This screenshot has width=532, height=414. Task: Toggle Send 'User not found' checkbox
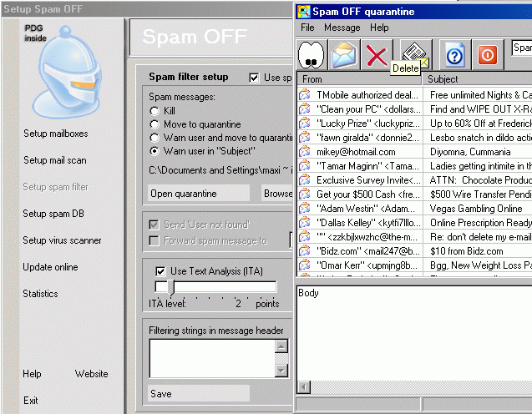pos(154,225)
